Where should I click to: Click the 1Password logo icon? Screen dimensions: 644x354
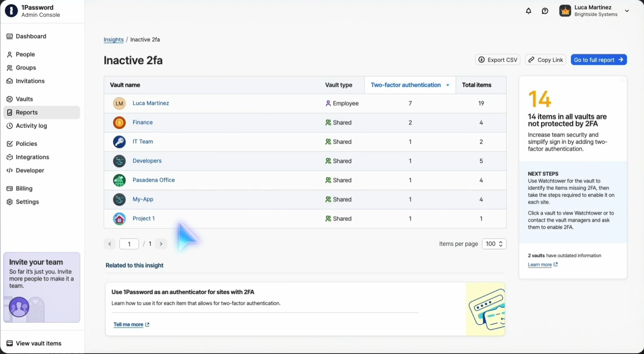[11, 11]
